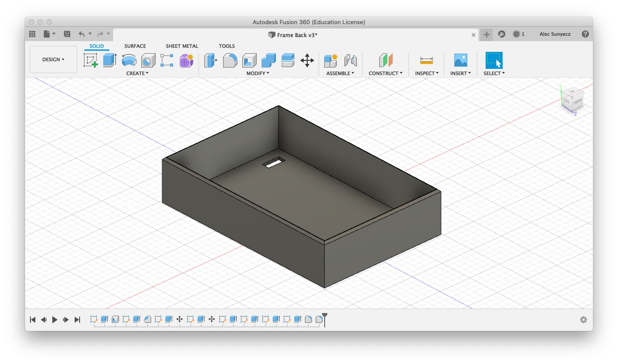Click the timeline history marker
This screenshot has width=618, height=364.
[x=325, y=319]
